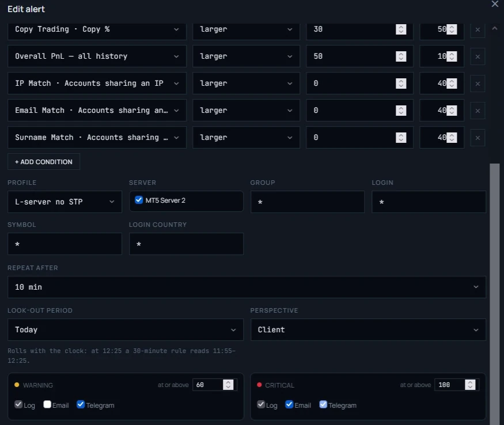Open the LOOK-OUT PERIOD Today dropdown

126,330
